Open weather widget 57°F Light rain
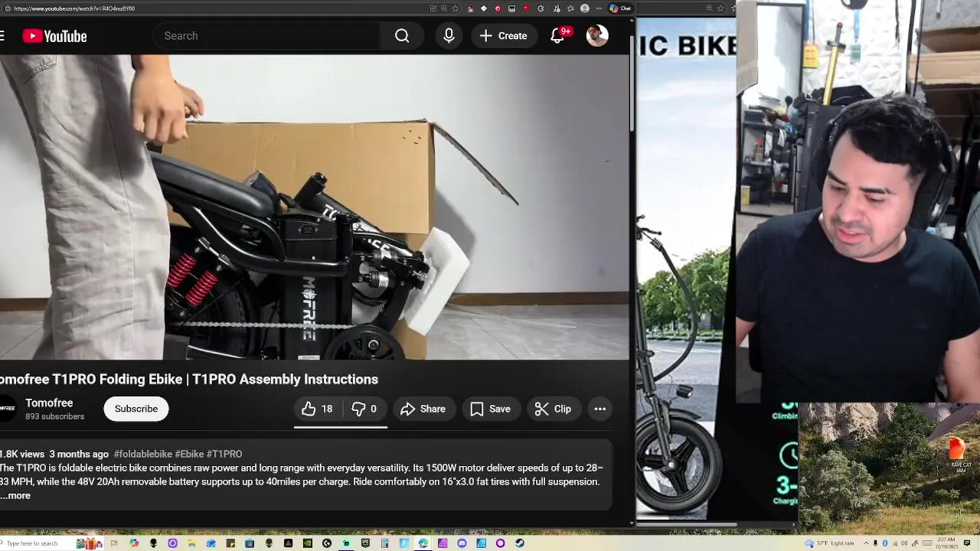The width and height of the screenshot is (980, 551). point(829,543)
